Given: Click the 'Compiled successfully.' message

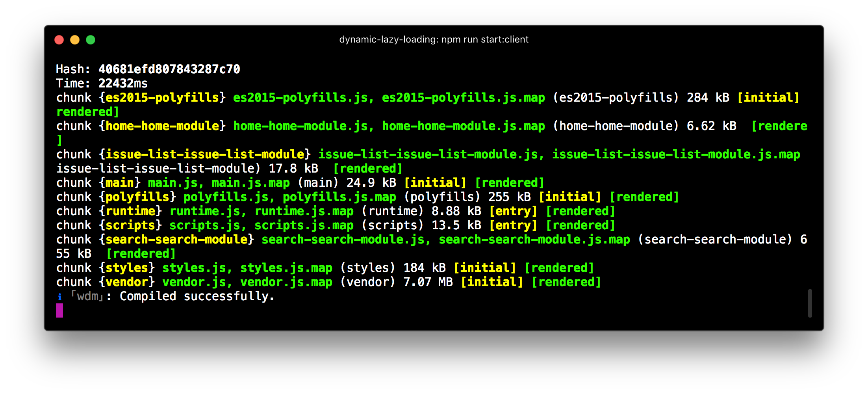Looking at the screenshot, I should [197, 296].
